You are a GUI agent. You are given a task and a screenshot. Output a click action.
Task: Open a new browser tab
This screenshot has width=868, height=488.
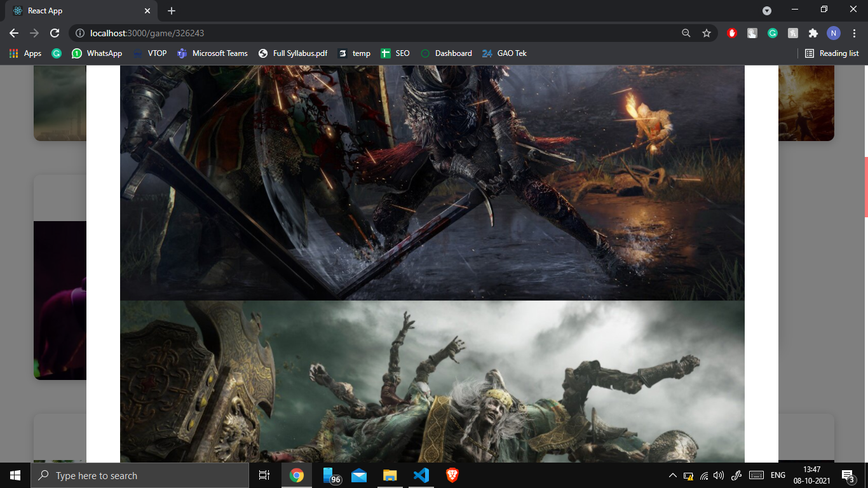click(x=172, y=11)
